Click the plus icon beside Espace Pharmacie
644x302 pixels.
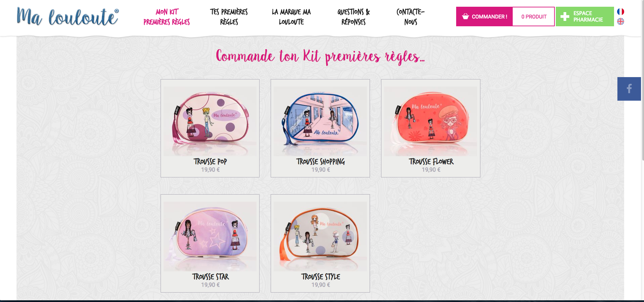(565, 16)
